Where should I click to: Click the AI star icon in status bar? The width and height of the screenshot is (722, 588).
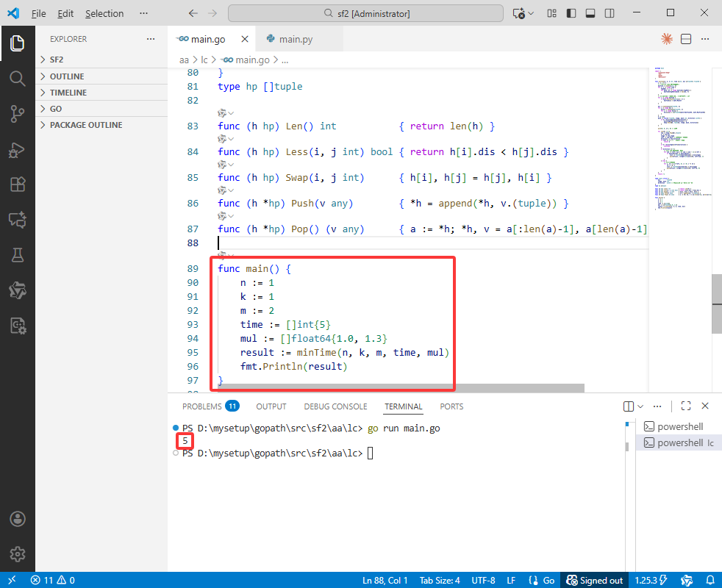click(687, 580)
